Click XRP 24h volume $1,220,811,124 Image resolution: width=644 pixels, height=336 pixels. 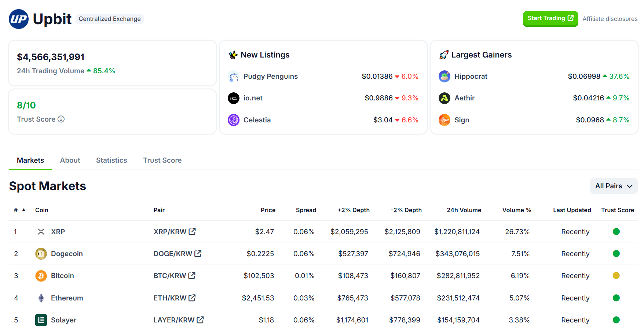(x=457, y=232)
